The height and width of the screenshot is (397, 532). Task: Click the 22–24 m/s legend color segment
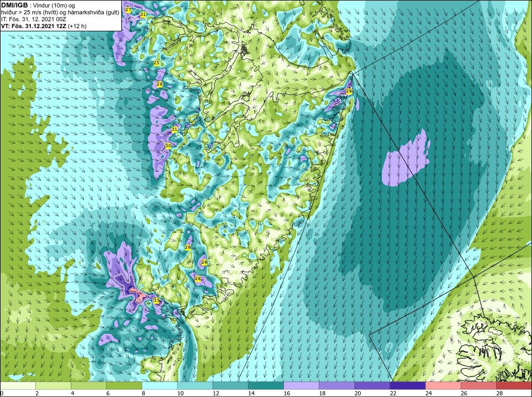(408, 385)
